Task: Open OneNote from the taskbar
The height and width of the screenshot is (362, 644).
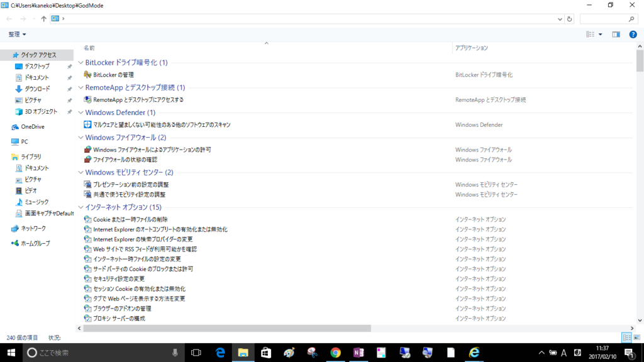Action: click(358, 353)
